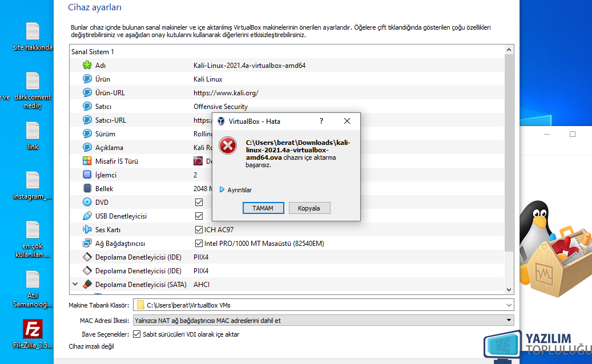The image size is (592, 364).
Task: Select the Offensive Security vendor value
Action: [x=221, y=106]
